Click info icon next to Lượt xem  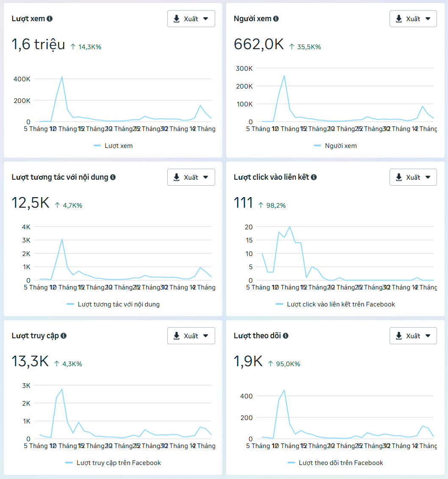coord(50,19)
